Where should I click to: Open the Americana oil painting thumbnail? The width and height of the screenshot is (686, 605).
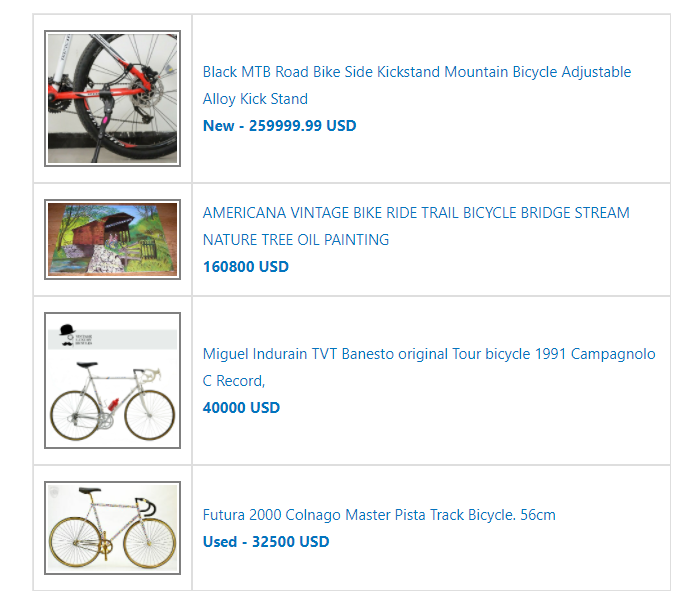112,239
